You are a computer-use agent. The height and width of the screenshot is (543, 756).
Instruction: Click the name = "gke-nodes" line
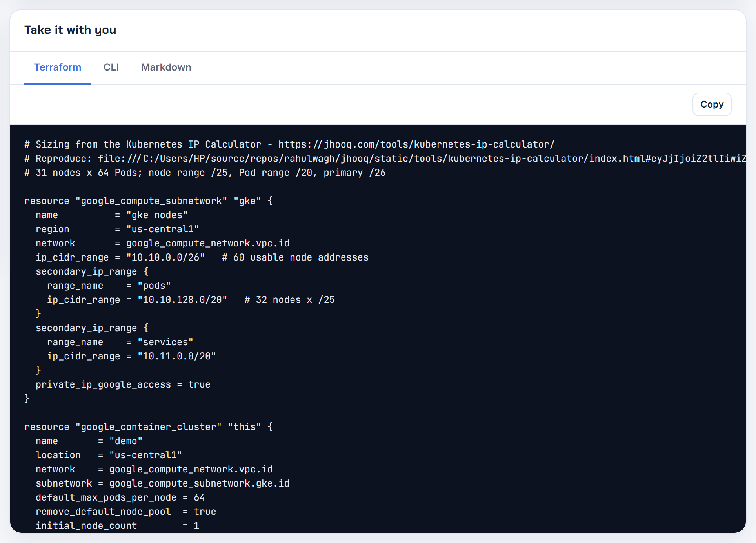pyautogui.click(x=112, y=215)
